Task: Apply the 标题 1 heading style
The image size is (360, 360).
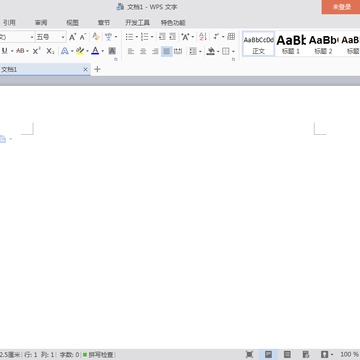Action: point(291,44)
